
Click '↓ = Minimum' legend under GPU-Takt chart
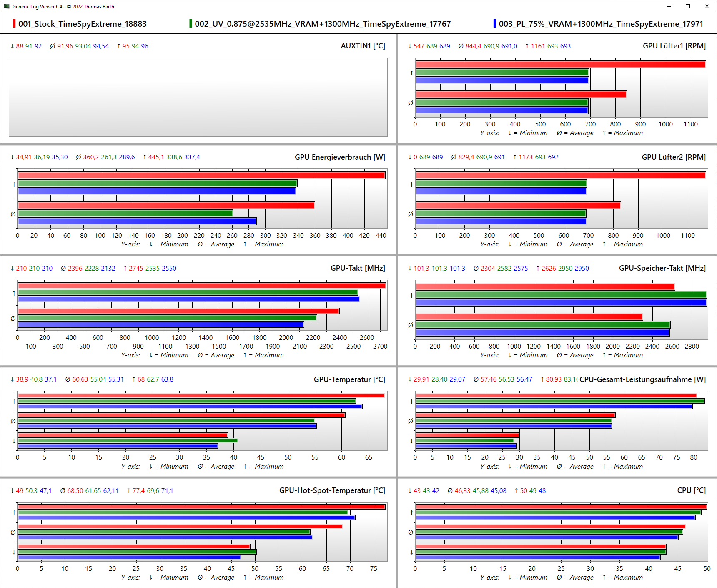click(168, 355)
